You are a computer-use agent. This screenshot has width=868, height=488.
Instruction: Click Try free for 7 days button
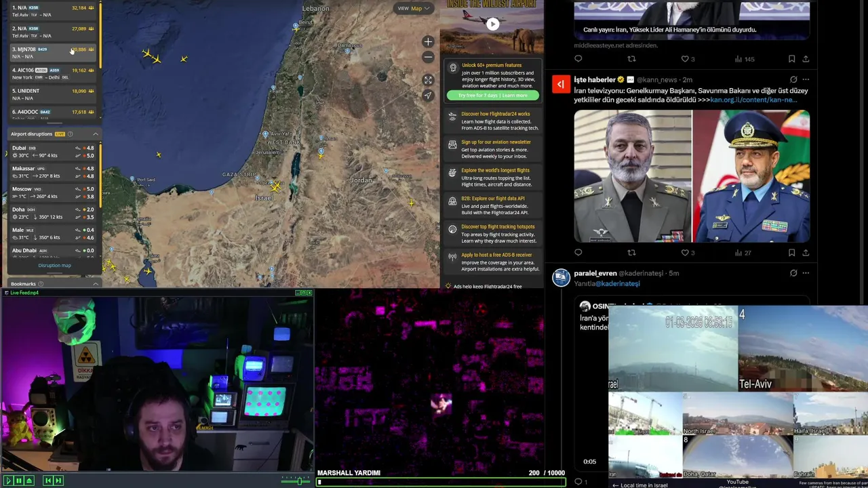493,96
